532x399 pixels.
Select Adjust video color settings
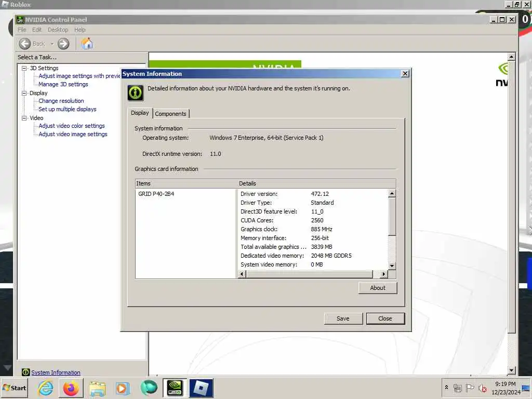pos(72,126)
